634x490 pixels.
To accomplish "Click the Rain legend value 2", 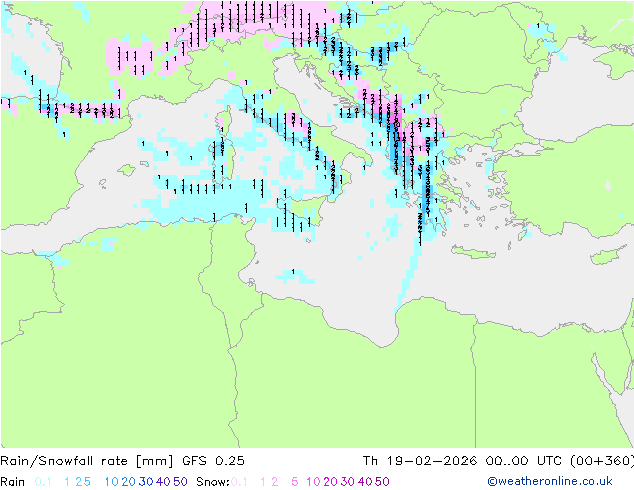I will 78,482.
